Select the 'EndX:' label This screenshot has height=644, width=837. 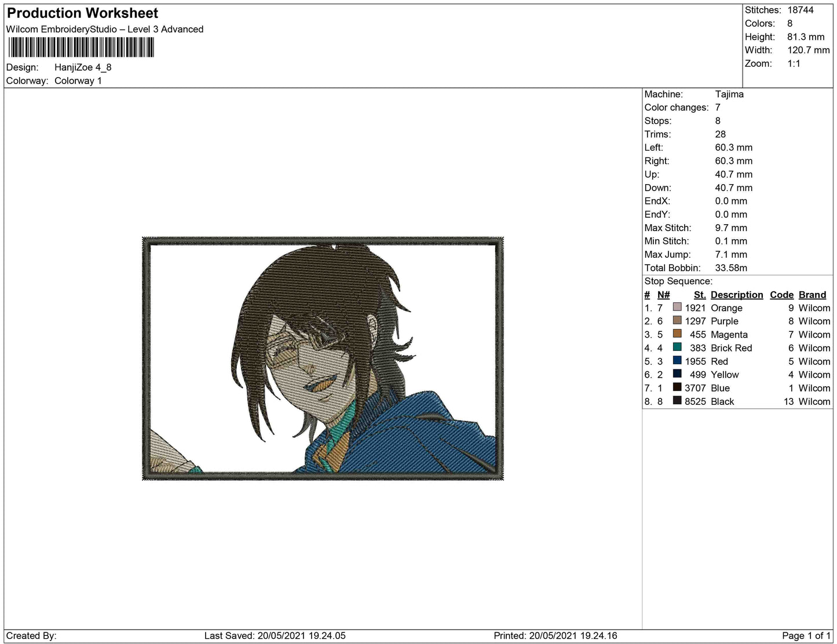(x=657, y=200)
